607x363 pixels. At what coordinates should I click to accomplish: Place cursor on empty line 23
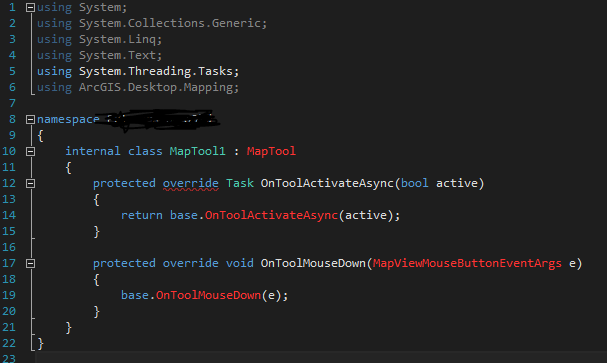pos(321,358)
